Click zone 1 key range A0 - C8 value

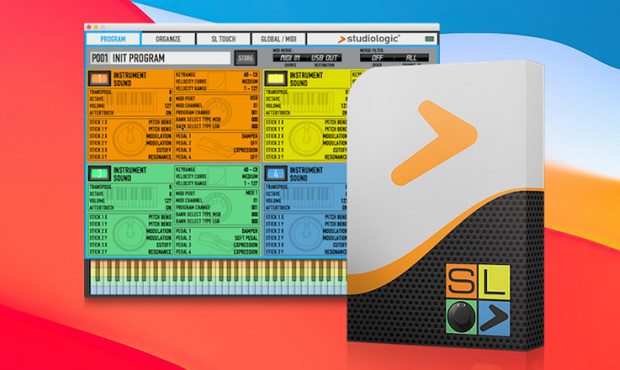[x=251, y=75]
